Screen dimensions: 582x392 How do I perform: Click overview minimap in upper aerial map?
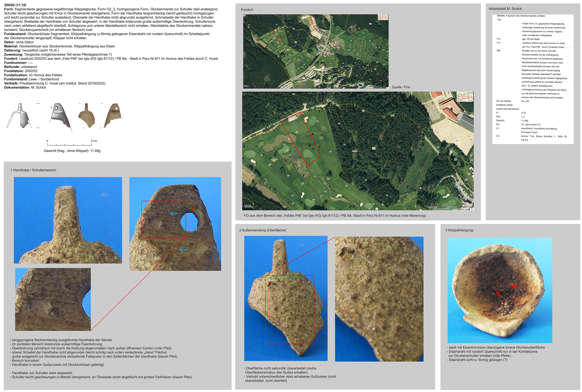click(x=383, y=17)
